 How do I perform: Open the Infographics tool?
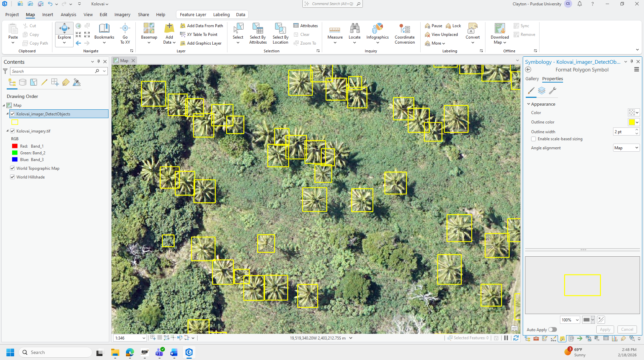click(x=377, y=34)
